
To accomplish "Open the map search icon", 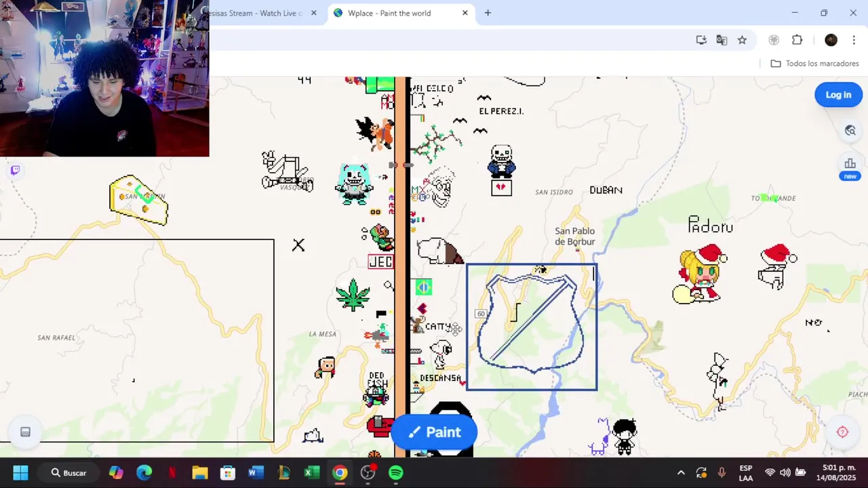I will [x=850, y=130].
